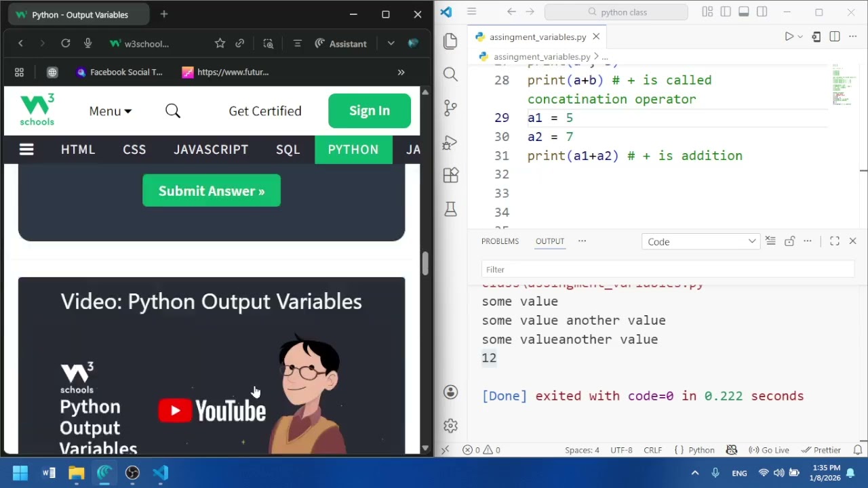The width and height of the screenshot is (868, 488).
Task: Open Customize Layout icon in title bar
Action: click(707, 12)
